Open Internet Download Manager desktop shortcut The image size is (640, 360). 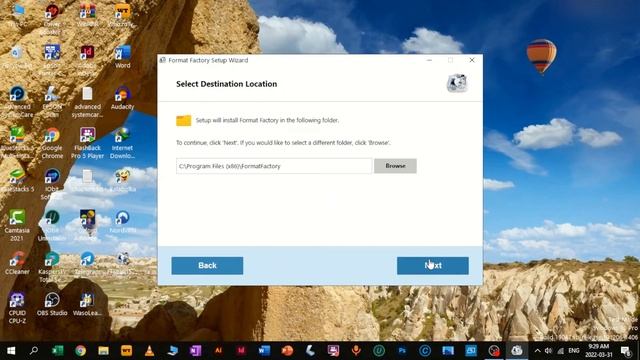click(122, 144)
